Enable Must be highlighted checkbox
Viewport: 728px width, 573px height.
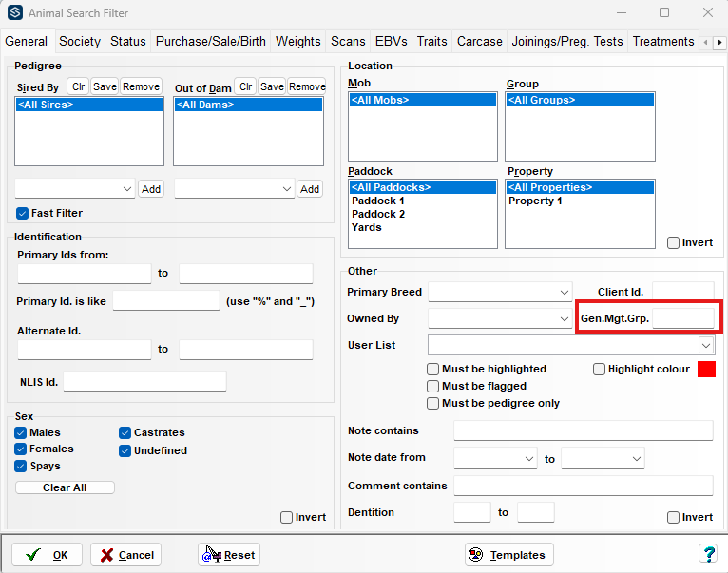point(433,369)
